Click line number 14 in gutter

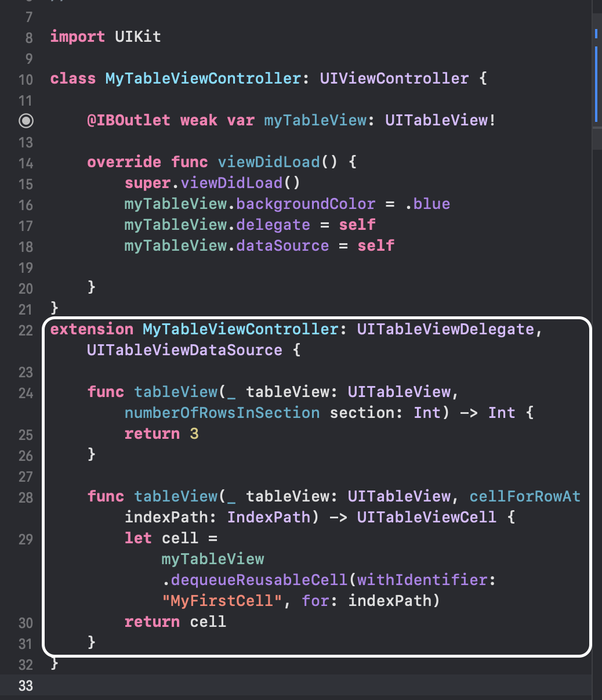26,164
